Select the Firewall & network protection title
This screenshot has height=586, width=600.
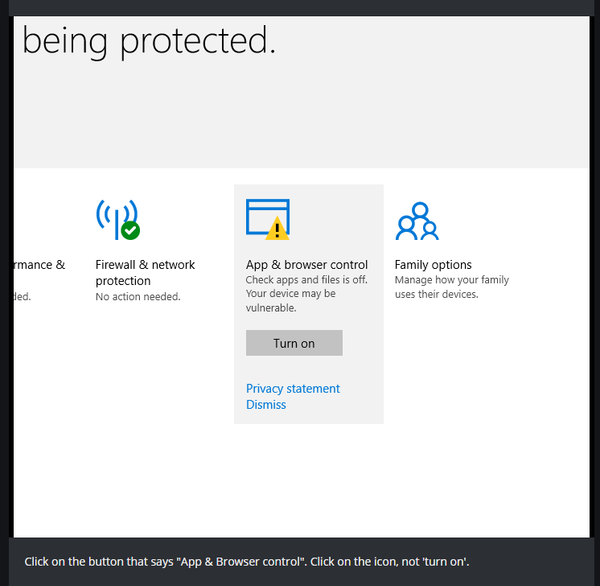pos(145,273)
